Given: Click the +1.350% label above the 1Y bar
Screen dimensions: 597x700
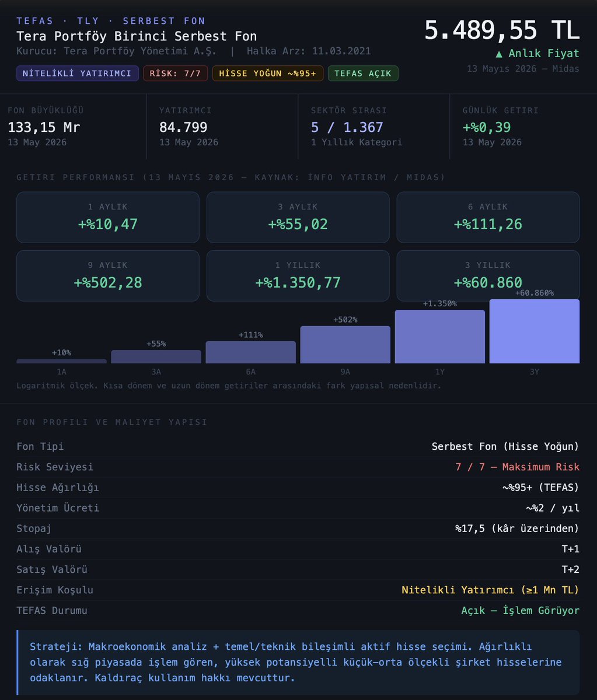Looking at the screenshot, I should [x=439, y=303].
